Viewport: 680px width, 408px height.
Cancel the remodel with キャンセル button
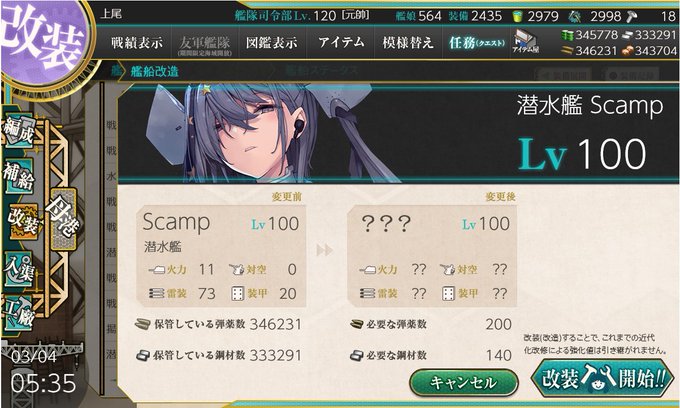464,383
